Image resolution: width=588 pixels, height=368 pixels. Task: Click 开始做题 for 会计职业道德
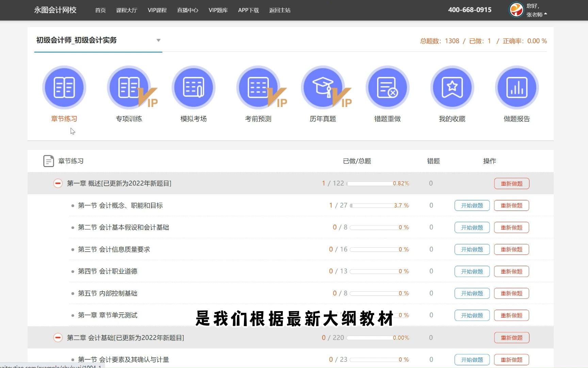coord(472,271)
